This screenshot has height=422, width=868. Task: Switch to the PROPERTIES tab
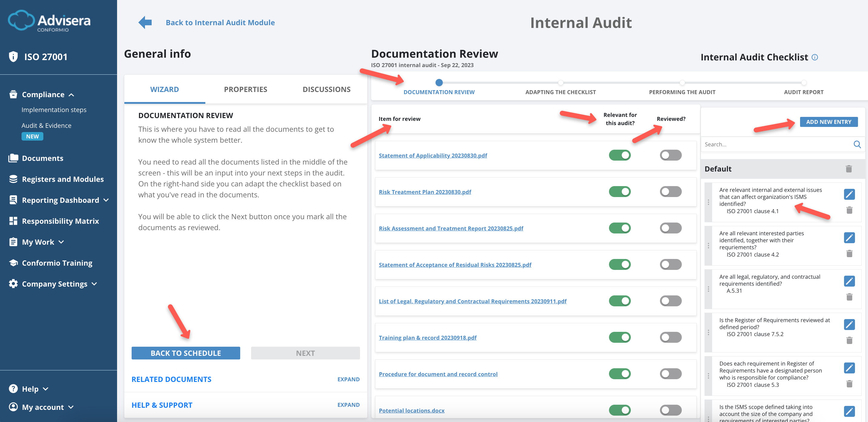[x=245, y=89]
